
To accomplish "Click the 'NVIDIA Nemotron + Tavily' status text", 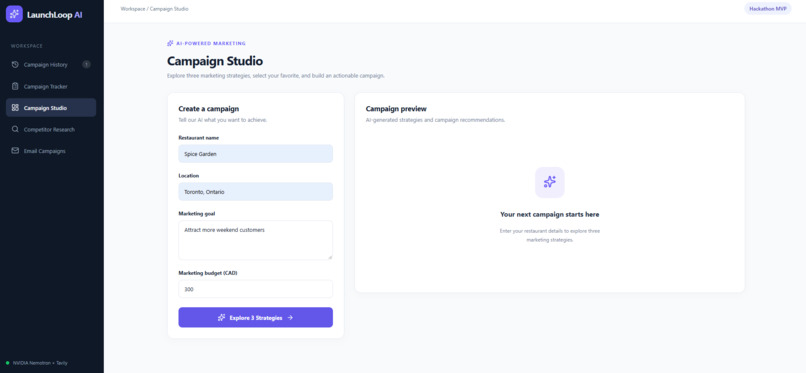I will (x=40, y=363).
